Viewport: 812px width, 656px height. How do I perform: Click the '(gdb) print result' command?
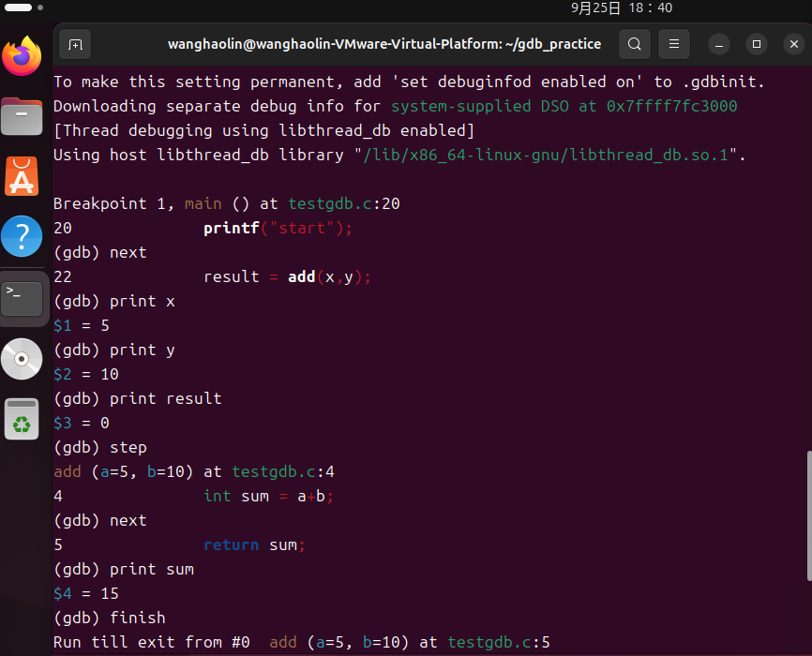point(138,398)
